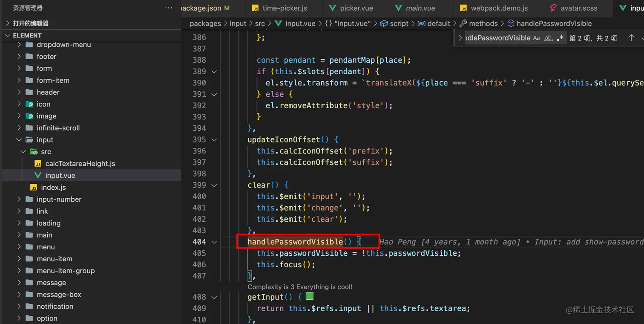Click the header folder icon in the tree
The height and width of the screenshot is (324, 644).
[x=29, y=92]
